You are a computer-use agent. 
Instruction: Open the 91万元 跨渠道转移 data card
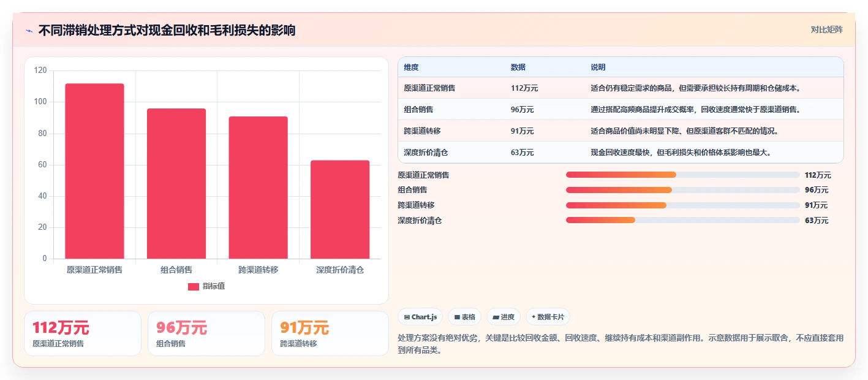[330, 333]
